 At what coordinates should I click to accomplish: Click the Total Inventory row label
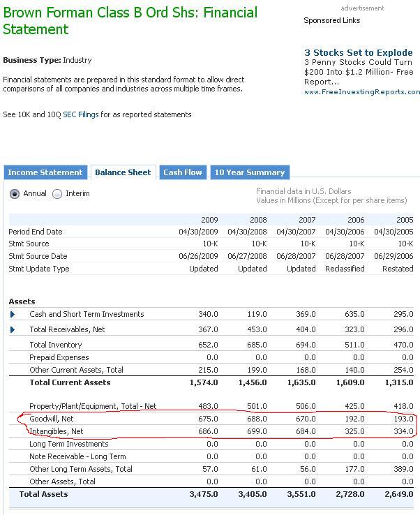tap(55, 345)
